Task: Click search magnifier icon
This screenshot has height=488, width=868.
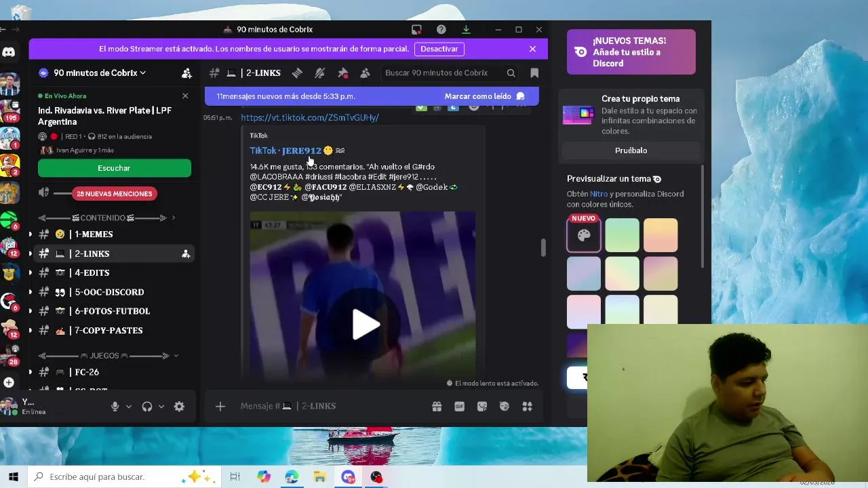Action: coord(511,73)
